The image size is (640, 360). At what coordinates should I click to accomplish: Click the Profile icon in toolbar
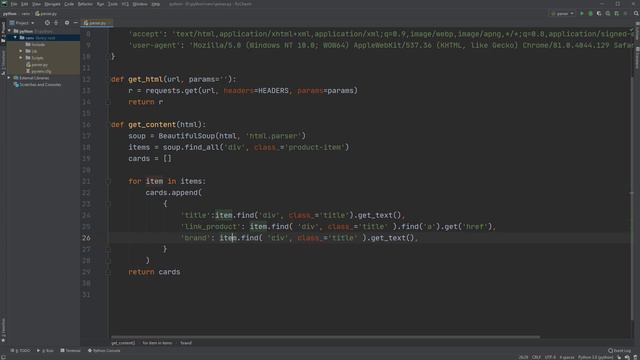[608, 13]
